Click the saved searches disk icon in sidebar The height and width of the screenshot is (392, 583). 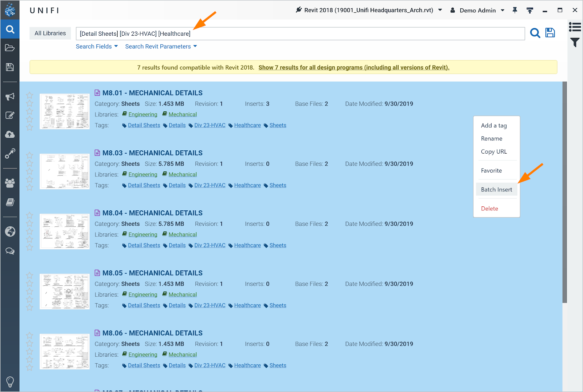point(10,67)
